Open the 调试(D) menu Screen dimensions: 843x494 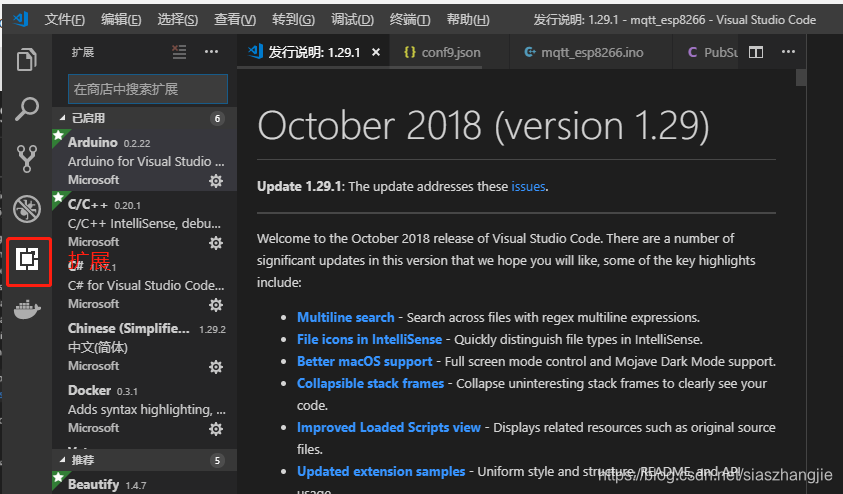pyautogui.click(x=352, y=20)
